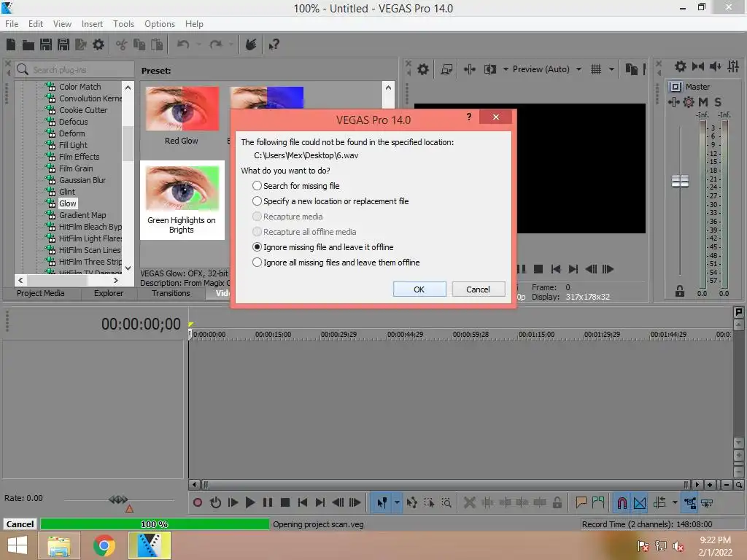The image size is (747, 560).
Task: Open the Auto Ripple dropdown arrow
Action: [675, 502]
